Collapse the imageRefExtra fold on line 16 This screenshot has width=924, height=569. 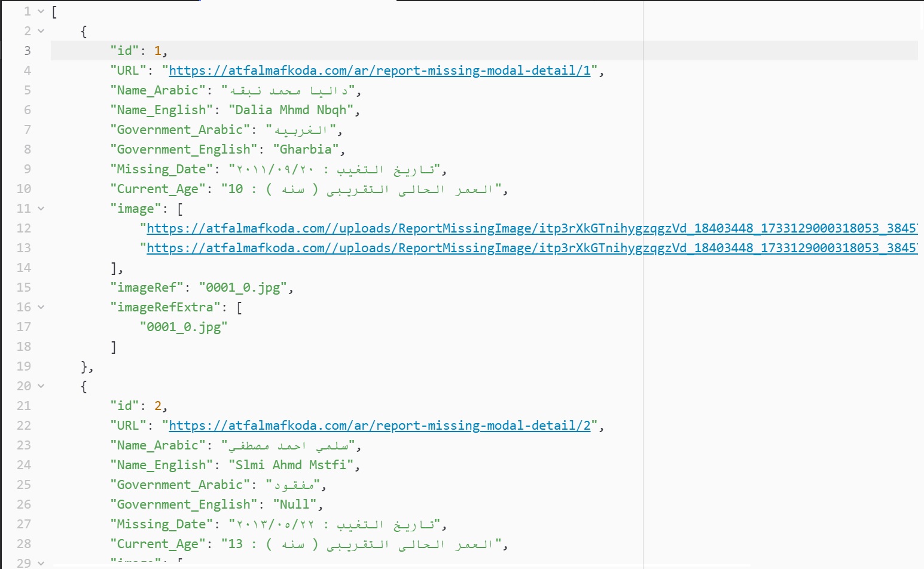click(x=41, y=307)
